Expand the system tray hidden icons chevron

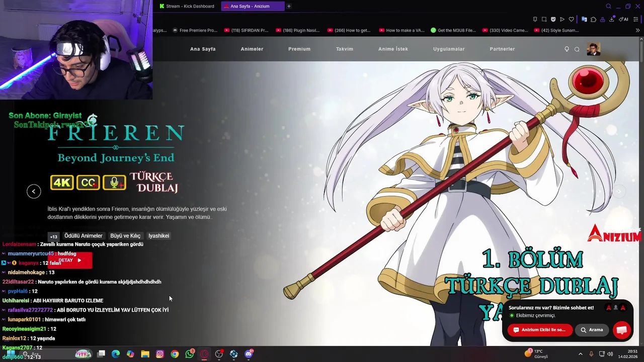580,354
